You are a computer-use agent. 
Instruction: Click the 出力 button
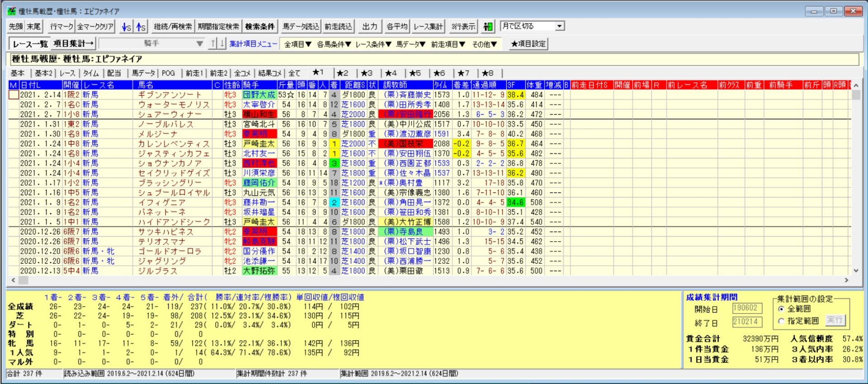click(369, 27)
